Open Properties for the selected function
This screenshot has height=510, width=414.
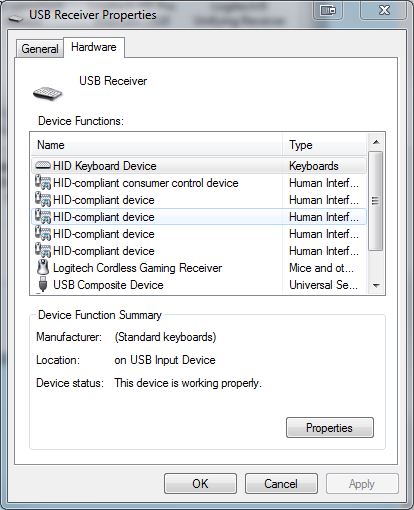(x=330, y=428)
